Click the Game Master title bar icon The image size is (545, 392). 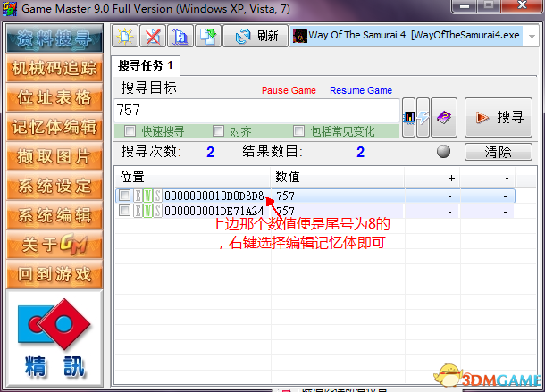10,8
